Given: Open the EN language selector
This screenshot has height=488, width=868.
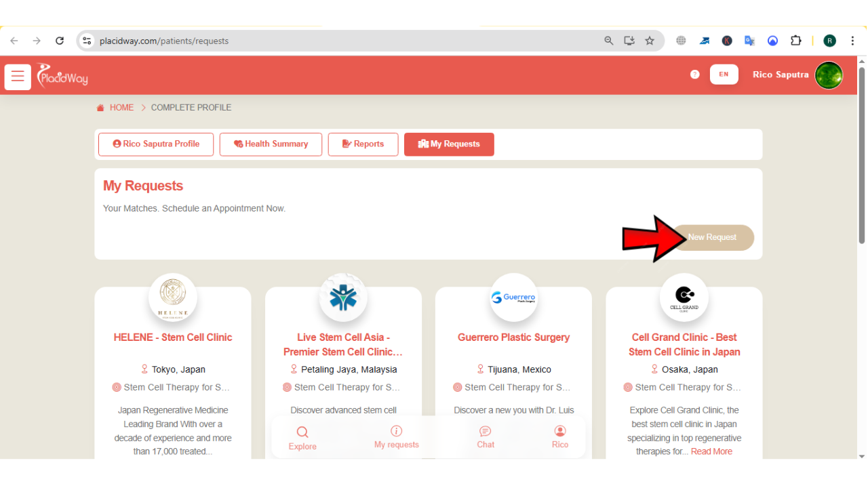Looking at the screenshot, I should (724, 75).
